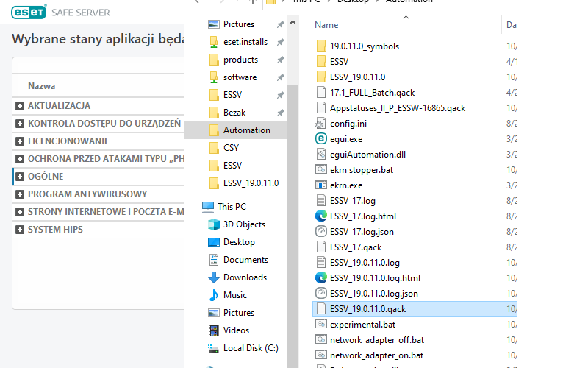588x368 pixels.
Task: Select ESSV_19.0.11.0 folder in navigation pane
Action: (251, 183)
